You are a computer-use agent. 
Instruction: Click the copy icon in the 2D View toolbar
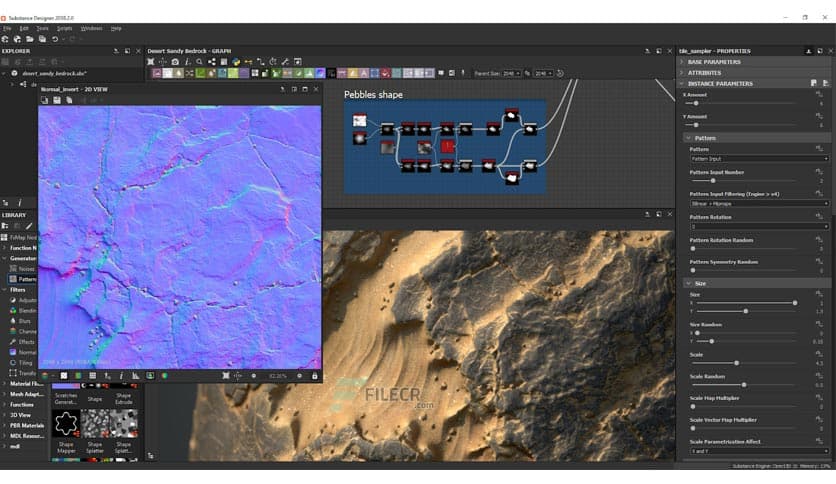pyautogui.click(x=44, y=100)
